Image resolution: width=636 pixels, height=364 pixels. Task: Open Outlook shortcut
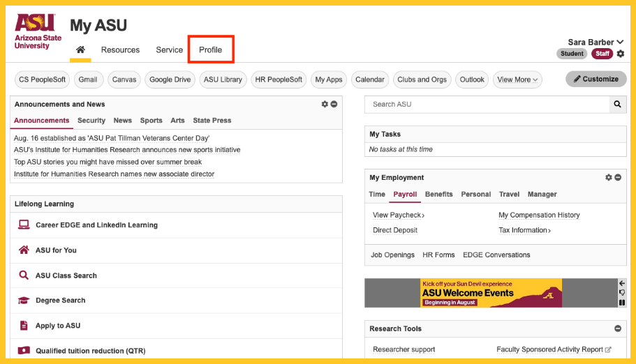(472, 80)
